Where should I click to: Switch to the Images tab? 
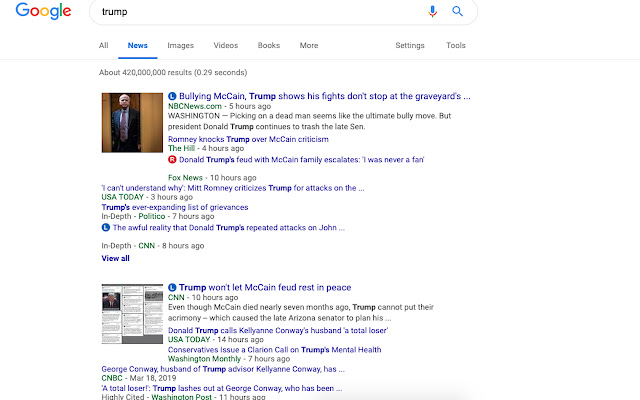pyautogui.click(x=180, y=45)
